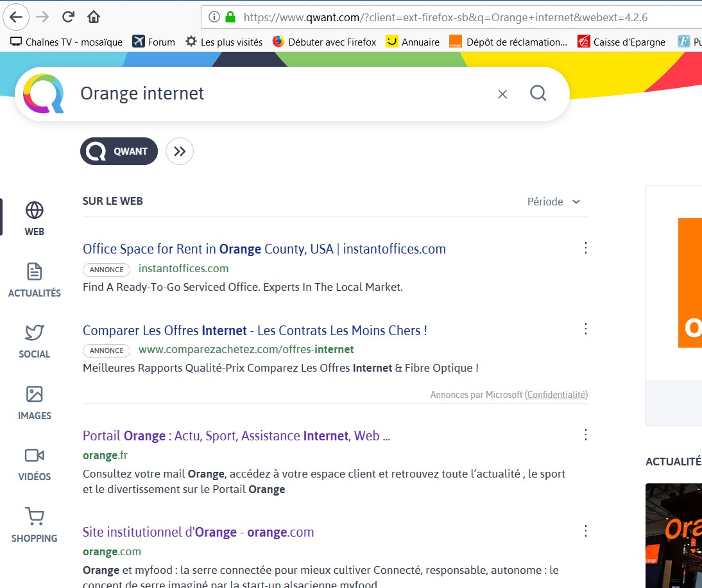Open Office Space for Rent result title
The image size is (702, 588).
[x=264, y=249]
